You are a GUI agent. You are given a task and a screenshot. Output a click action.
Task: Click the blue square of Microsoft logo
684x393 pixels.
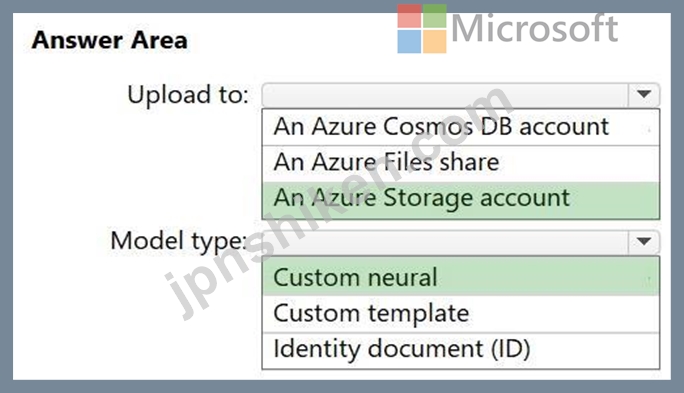click(409, 41)
